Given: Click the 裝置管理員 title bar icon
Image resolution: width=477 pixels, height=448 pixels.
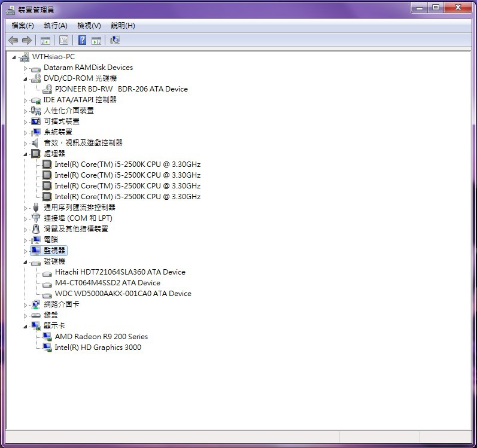Looking at the screenshot, I should pyautogui.click(x=10, y=10).
